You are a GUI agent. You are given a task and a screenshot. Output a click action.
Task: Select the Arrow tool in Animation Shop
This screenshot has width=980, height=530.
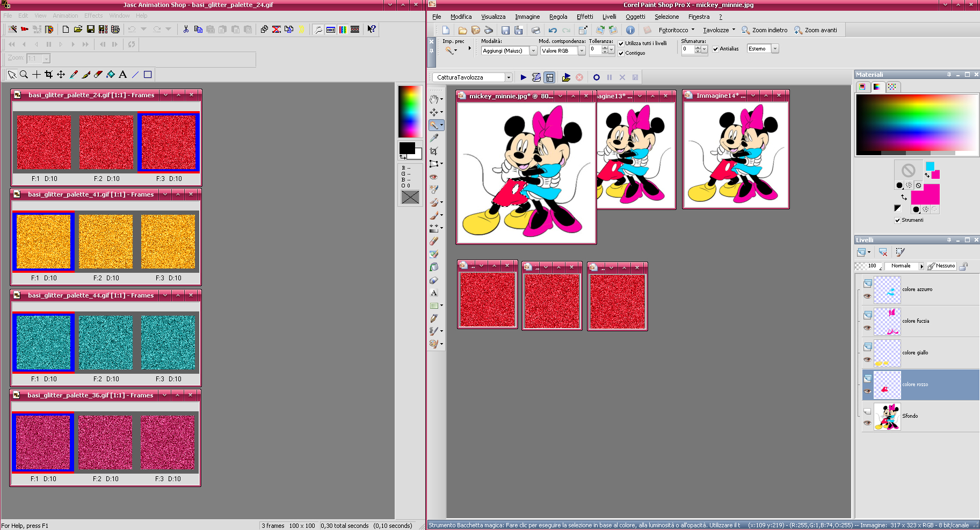[x=12, y=75]
